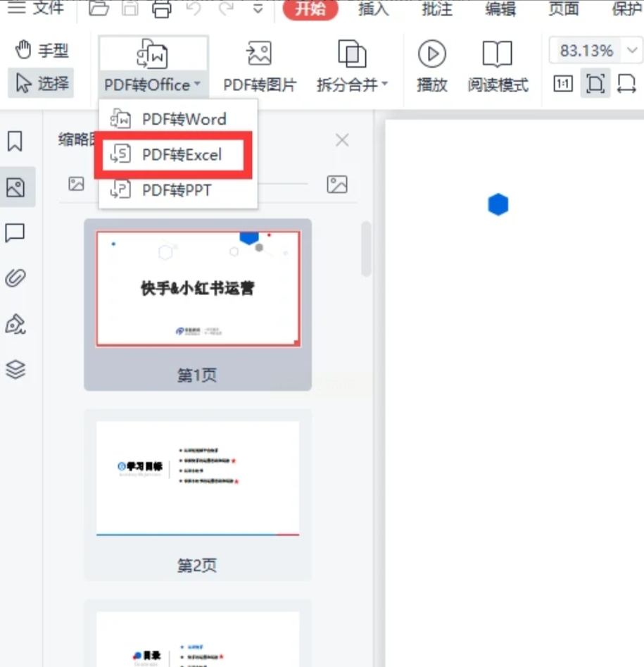Switch to the 开始 ribbon tab

tap(310, 8)
